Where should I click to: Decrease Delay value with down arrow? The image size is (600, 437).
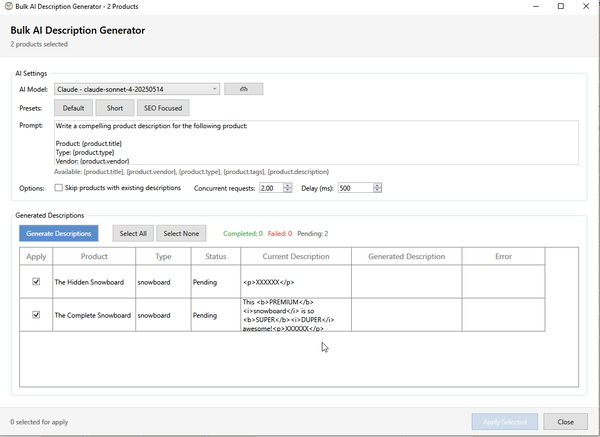coord(377,190)
